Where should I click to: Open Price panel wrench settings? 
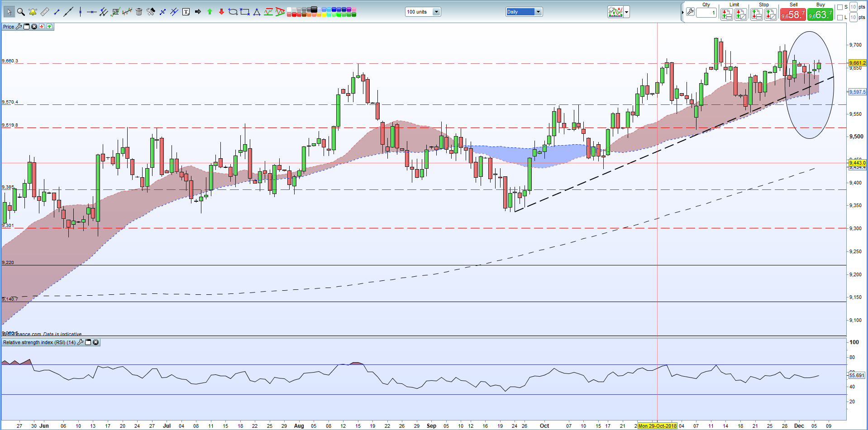[19, 27]
